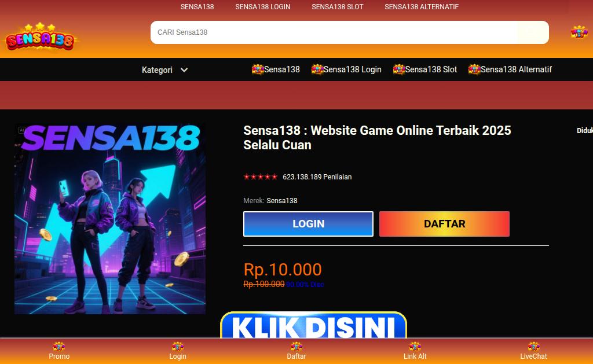
Task: Click the Sensa138 logo at top left
Action: click(40, 38)
